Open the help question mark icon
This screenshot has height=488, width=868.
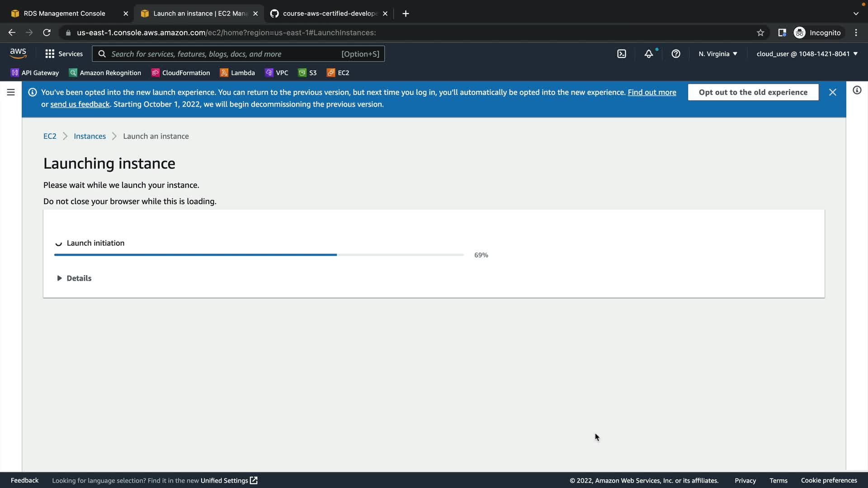click(676, 54)
